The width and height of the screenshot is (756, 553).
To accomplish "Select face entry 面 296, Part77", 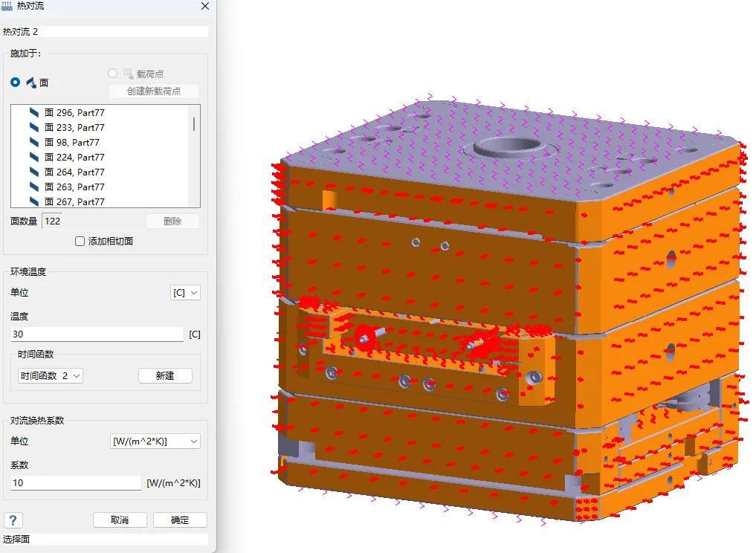I will (74, 113).
